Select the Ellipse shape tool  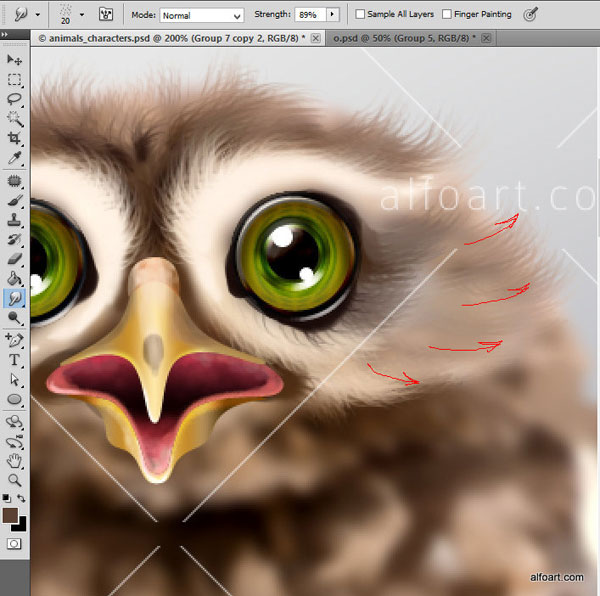(x=15, y=399)
